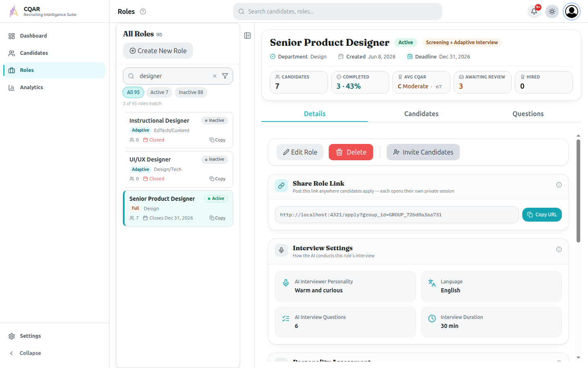Screen dimensions: 588x368
Task: Clear the designer search text
Action: click(215, 76)
